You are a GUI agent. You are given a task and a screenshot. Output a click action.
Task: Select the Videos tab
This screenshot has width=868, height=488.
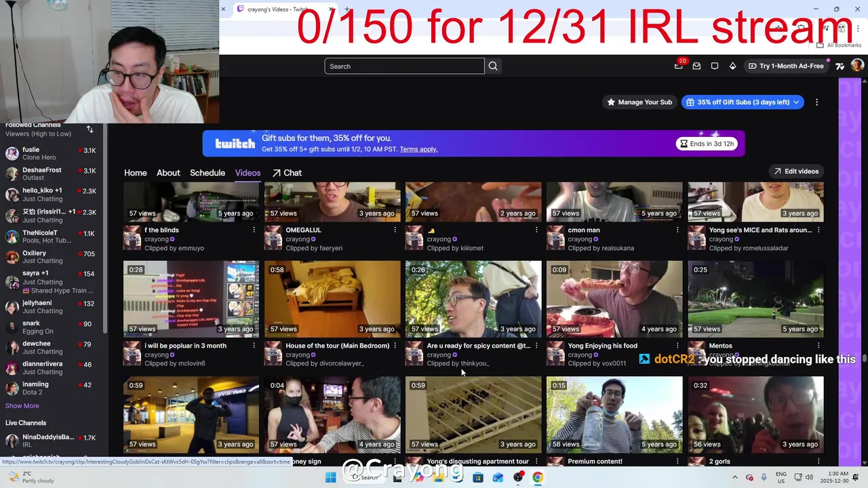248,173
